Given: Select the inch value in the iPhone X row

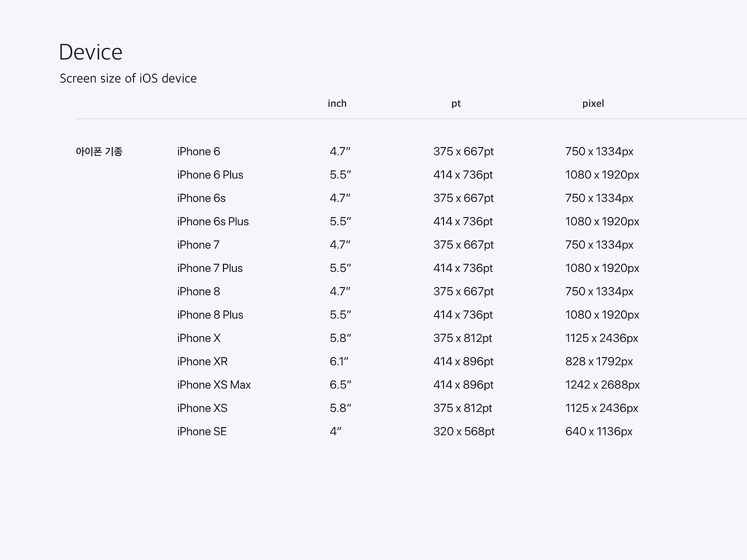Looking at the screenshot, I should coord(340,338).
